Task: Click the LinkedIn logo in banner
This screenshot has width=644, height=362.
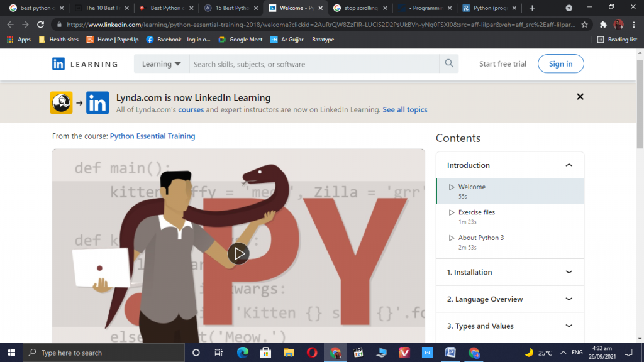Action: click(x=97, y=102)
